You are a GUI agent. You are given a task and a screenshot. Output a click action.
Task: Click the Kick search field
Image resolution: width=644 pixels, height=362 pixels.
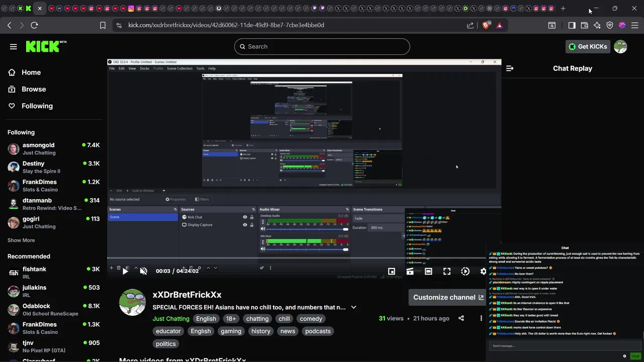click(x=322, y=47)
